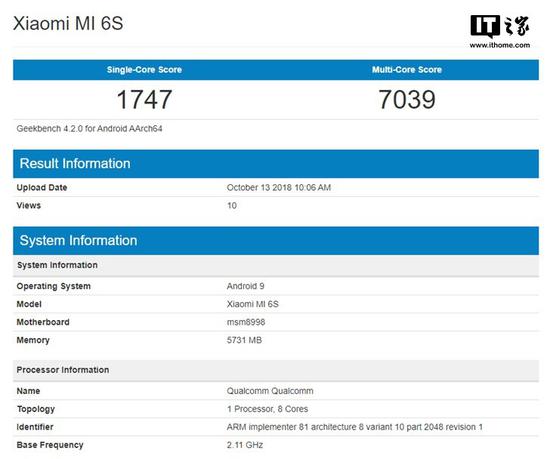Click the Views label

pyautogui.click(x=29, y=205)
